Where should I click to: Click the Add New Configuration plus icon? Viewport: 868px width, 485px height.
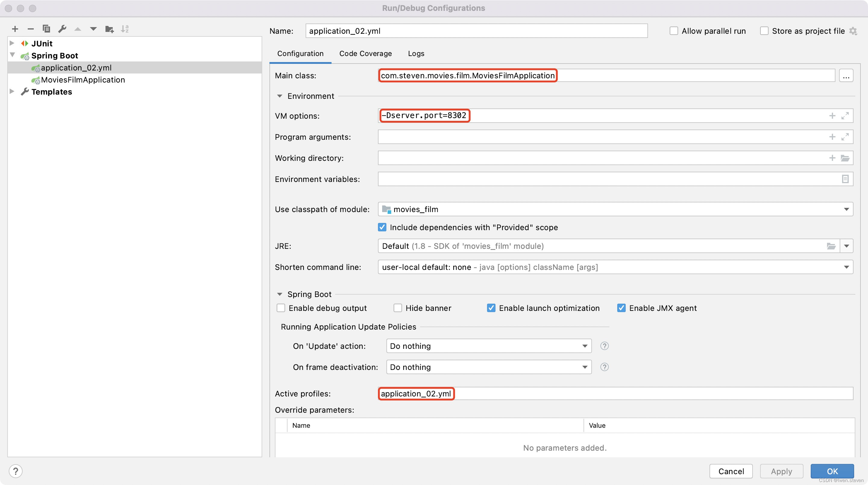(15, 29)
